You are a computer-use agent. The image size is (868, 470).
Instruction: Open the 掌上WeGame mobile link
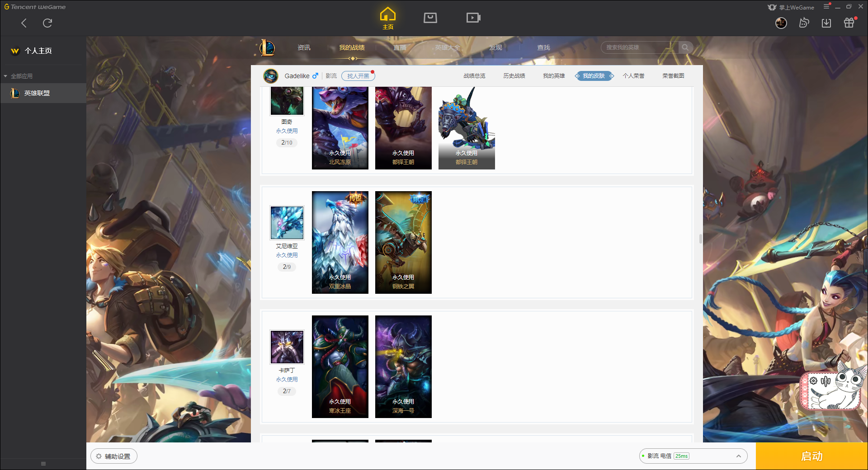(x=791, y=7)
